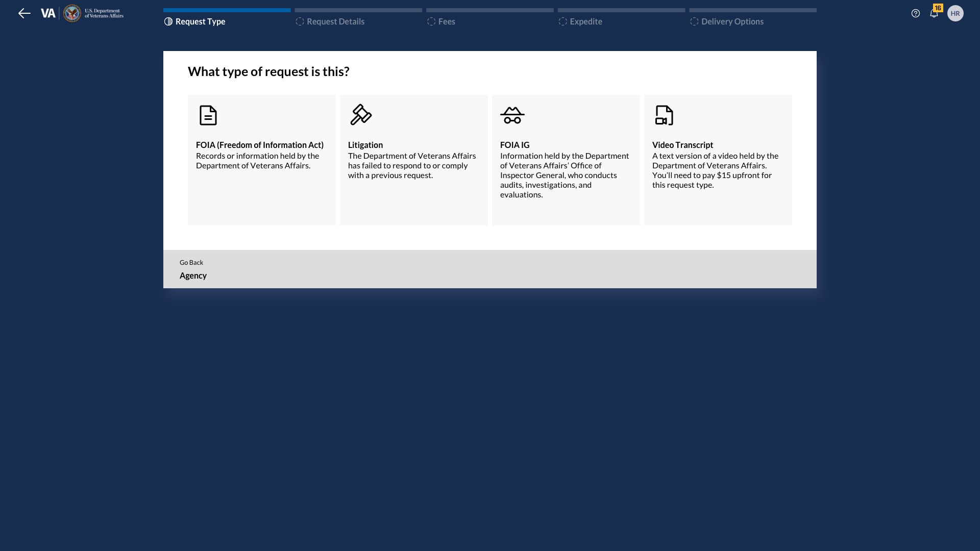Click the Request Type progress bar
The image size is (980, 551).
[x=227, y=10]
